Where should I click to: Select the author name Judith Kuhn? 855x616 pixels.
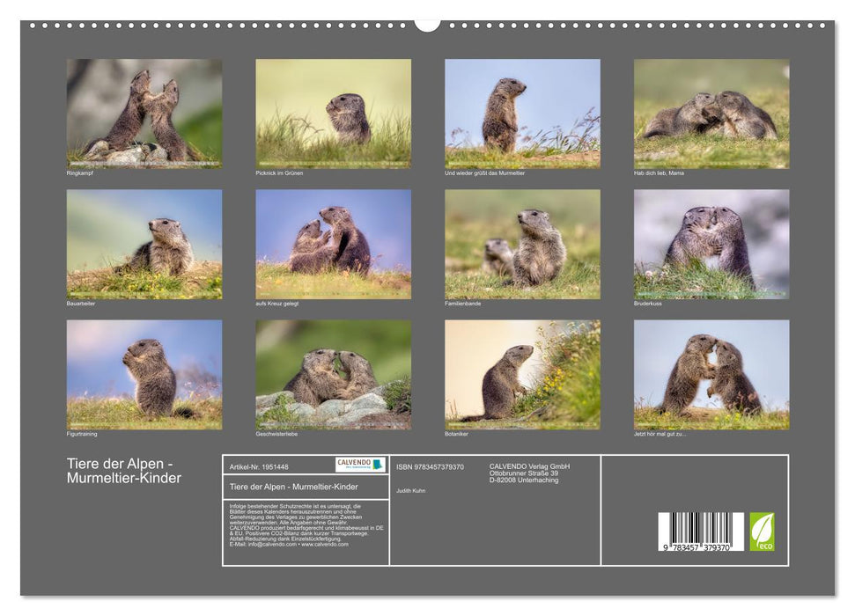(411, 491)
